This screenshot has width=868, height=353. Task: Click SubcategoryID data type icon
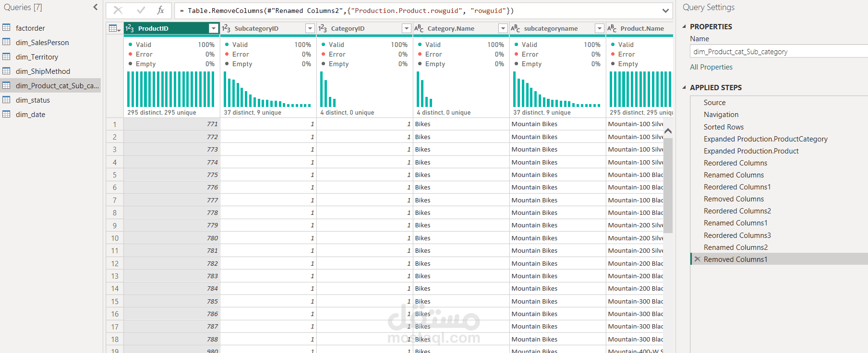(x=226, y=28)
